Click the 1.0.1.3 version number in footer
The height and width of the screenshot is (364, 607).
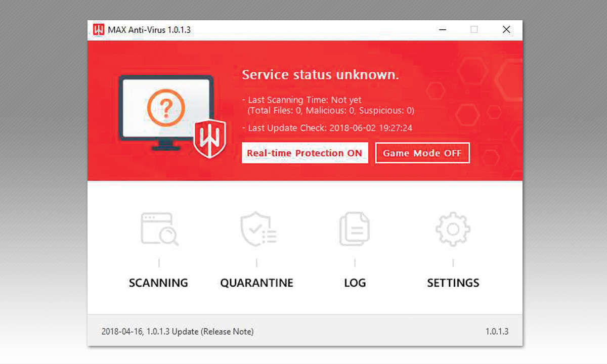[x=497, y=332]
